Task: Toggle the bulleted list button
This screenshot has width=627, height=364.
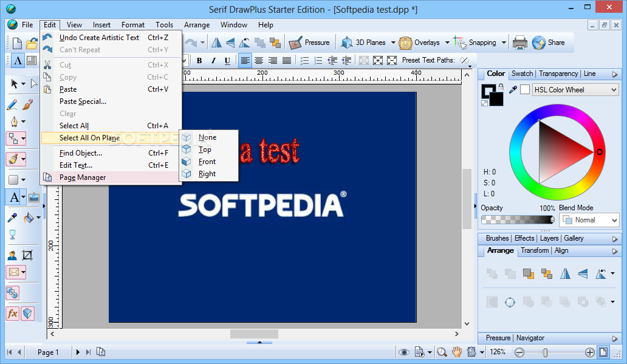Action: (305, 61)
